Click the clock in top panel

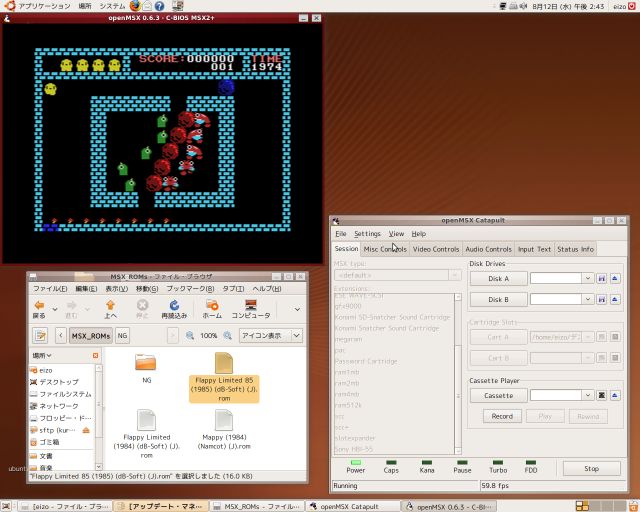568,6
